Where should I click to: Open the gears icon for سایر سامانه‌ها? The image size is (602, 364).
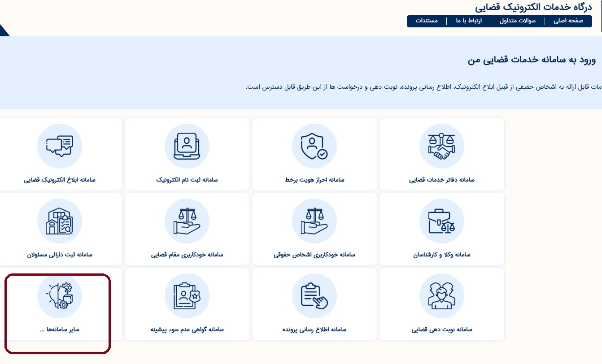coord(59,296)
